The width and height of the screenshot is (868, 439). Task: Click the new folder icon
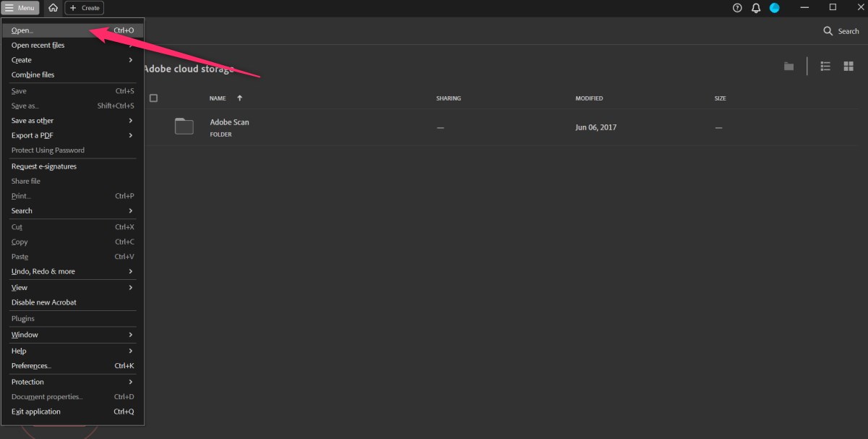[788, 67]
